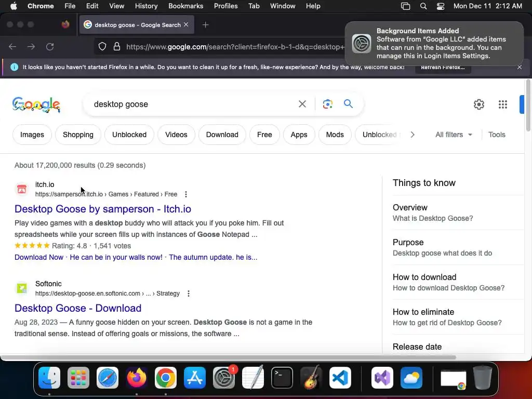Expand the How to download item
The height and width of the screenshot is (399, 532).
tap(458, 282)
